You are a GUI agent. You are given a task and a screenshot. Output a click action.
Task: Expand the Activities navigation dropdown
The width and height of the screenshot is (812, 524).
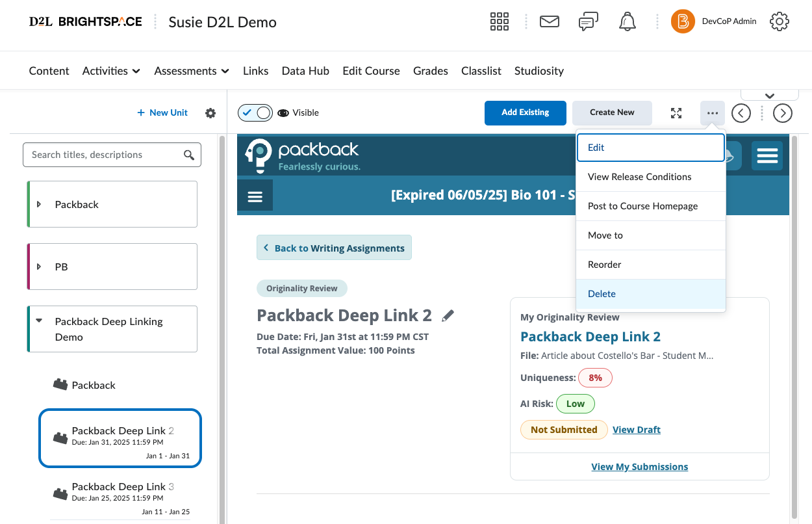point(111,71)
